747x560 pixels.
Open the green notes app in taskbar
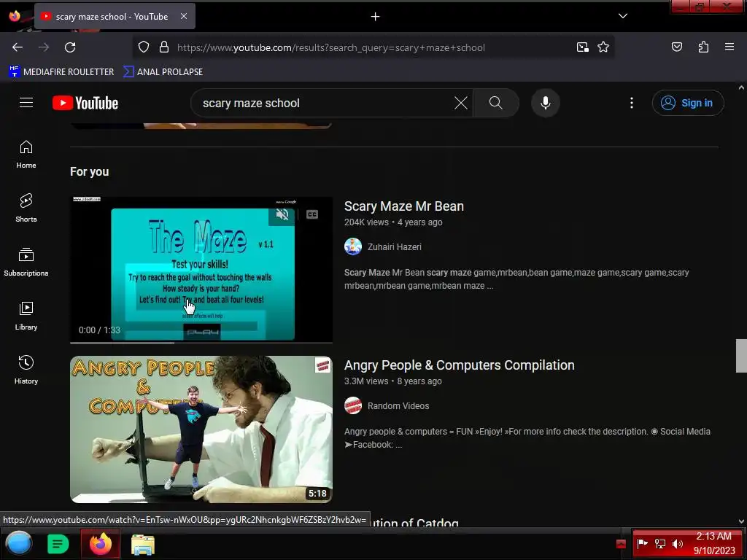coord(58,544)
